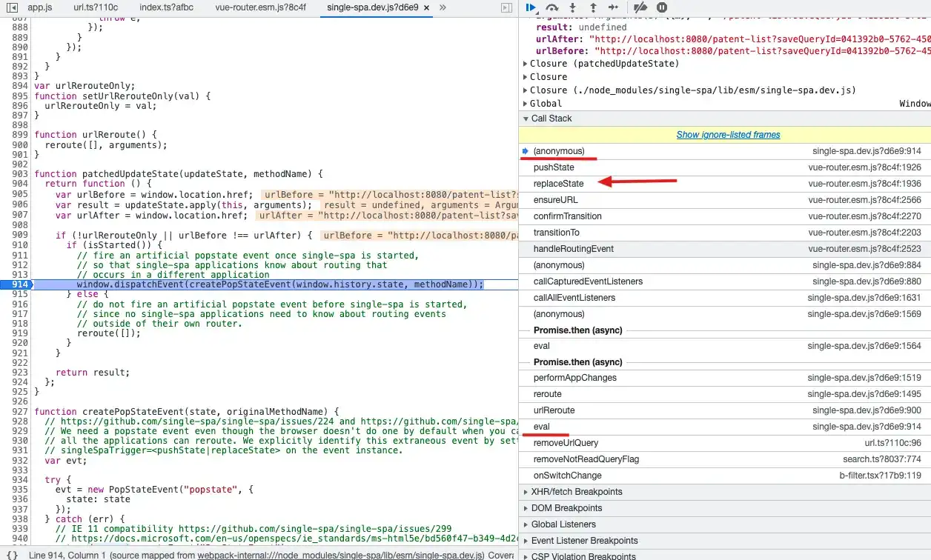Step out of current function
This screenshot has width=931, height=560.
[593, 7]
